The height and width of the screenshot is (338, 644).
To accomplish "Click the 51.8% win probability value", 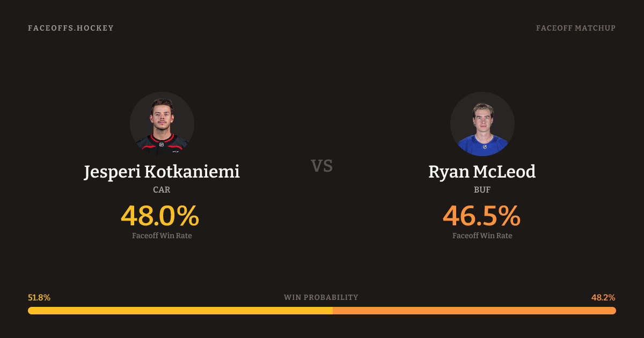I will pos(39,297).
